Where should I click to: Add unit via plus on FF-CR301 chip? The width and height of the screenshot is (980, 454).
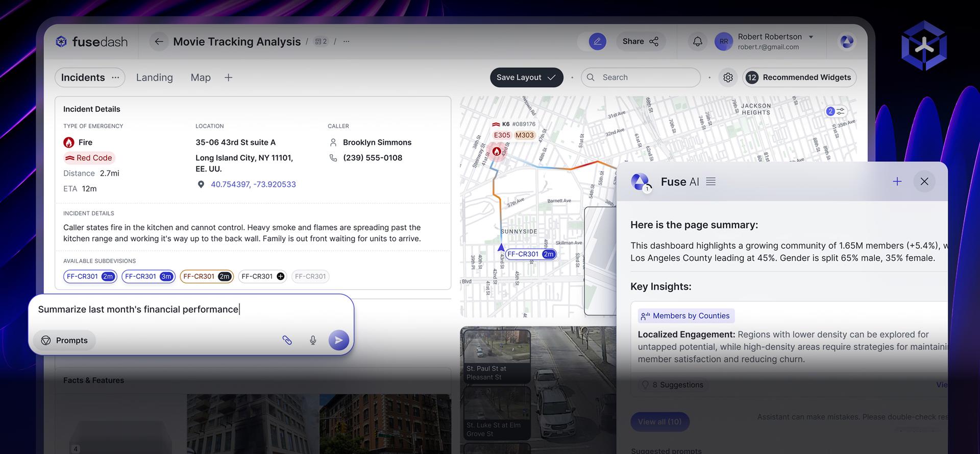tap(280, 276)
